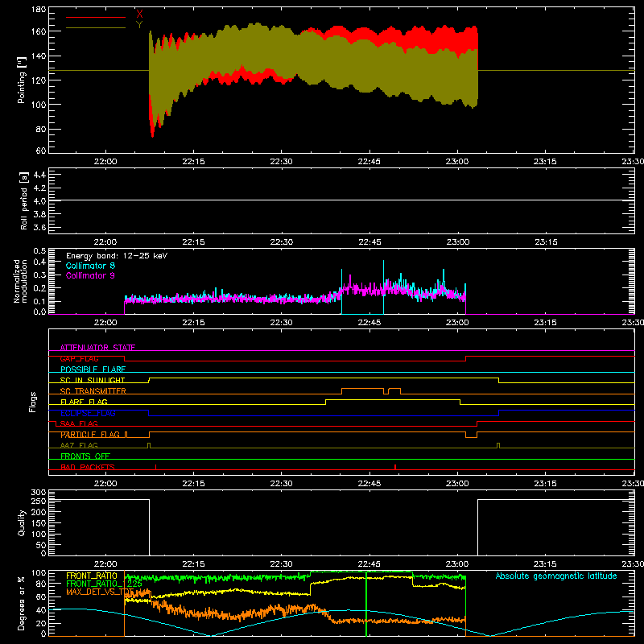644x644 pixels.
Task: Select the Collimator 9 legend label
Action: point(90,275)
